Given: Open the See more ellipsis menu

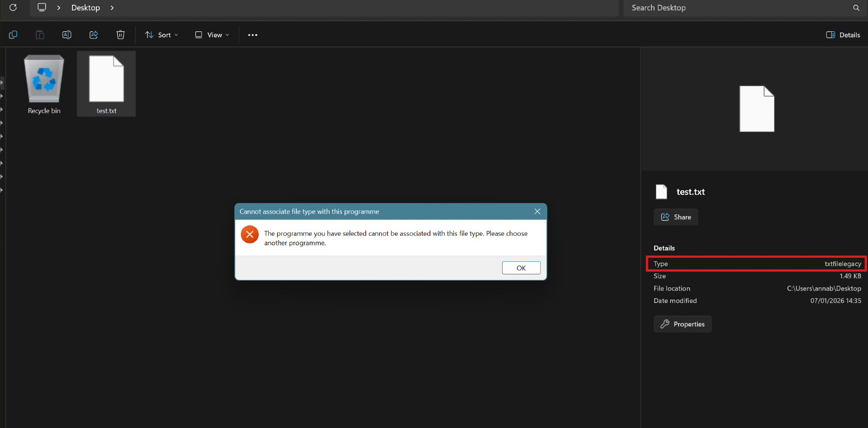Looking at the screenshot, I should click(x=253, y=35).
